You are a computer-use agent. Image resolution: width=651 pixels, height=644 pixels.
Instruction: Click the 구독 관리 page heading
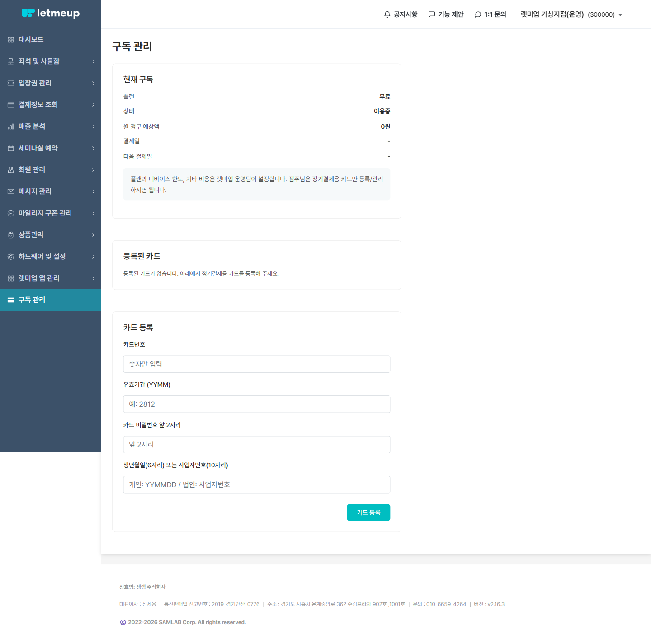point(132,47)
